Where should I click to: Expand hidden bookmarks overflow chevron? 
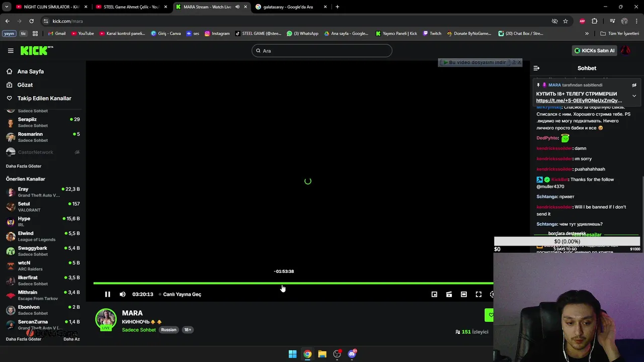[587, 34]
